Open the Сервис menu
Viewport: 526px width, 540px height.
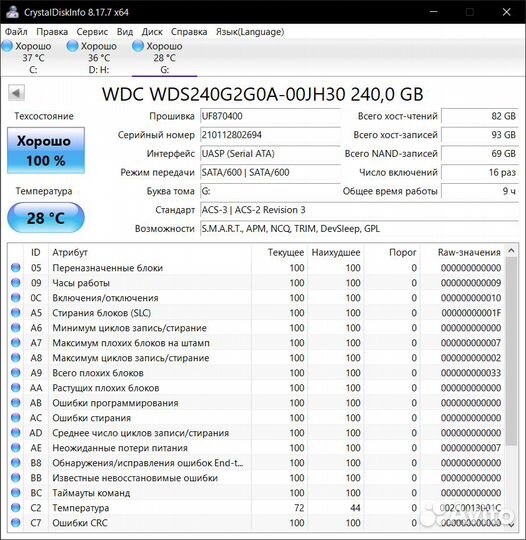click(x=92, y=32)
